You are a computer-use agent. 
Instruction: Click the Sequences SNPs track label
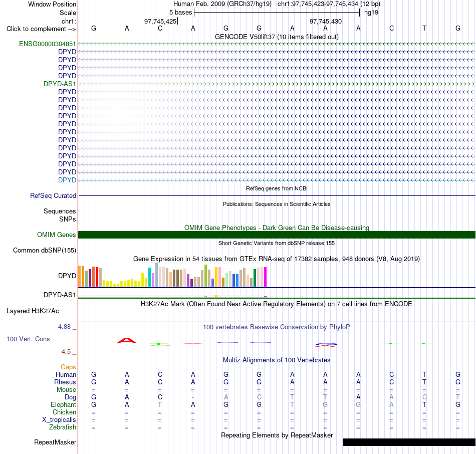tap(60, 215)
